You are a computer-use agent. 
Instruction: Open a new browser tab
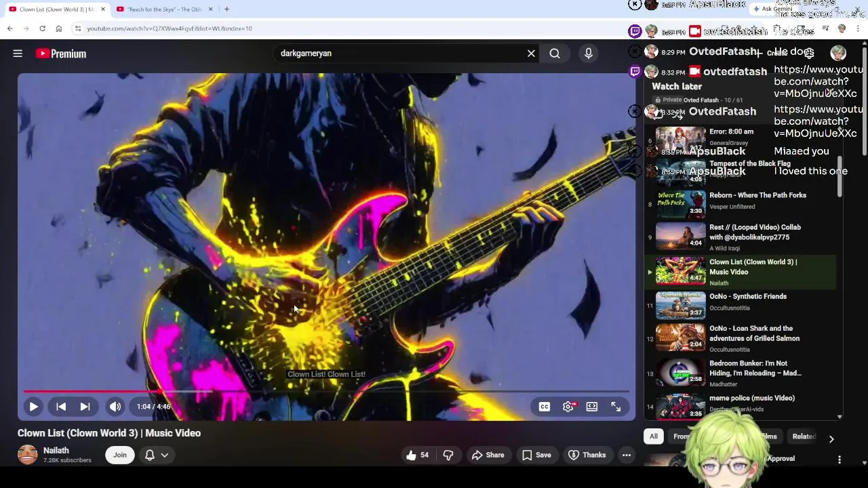click(x=226, y=9)
